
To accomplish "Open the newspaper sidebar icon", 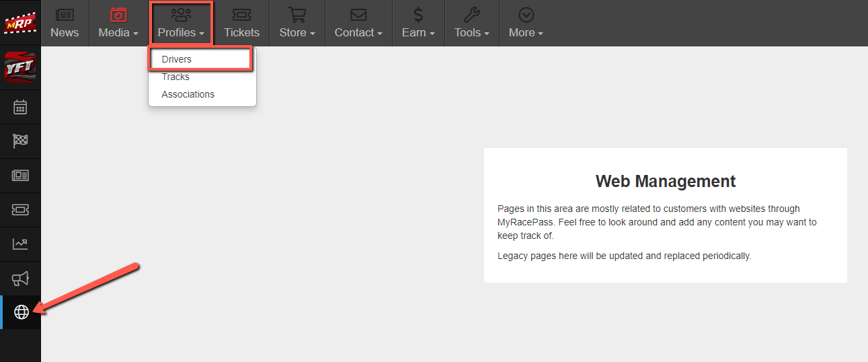I will 20,176.
